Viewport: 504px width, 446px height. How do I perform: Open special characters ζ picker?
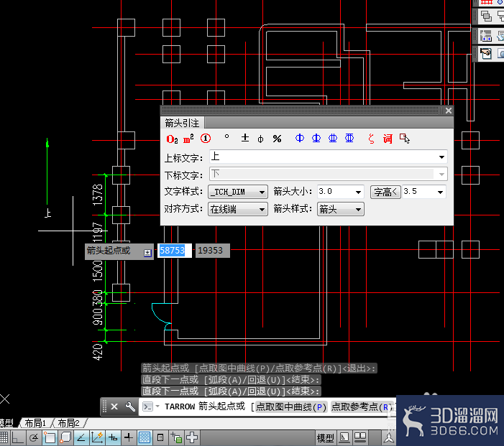pos(371,139)
